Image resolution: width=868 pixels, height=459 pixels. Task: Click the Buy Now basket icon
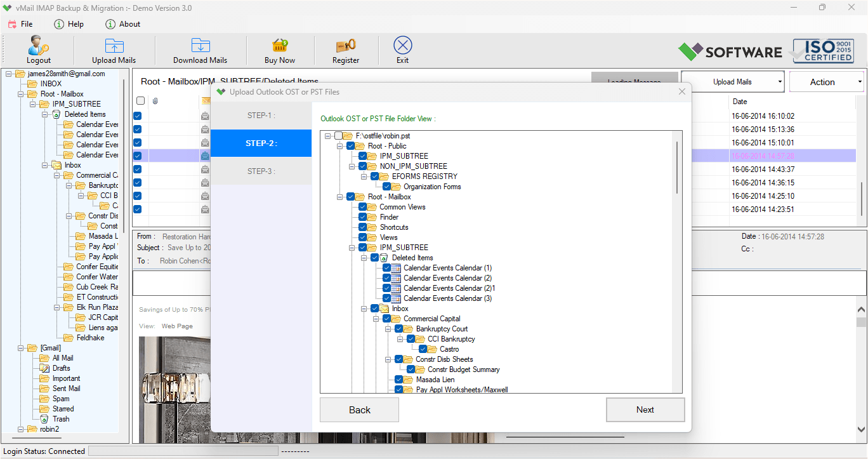[x=280, y=46]
